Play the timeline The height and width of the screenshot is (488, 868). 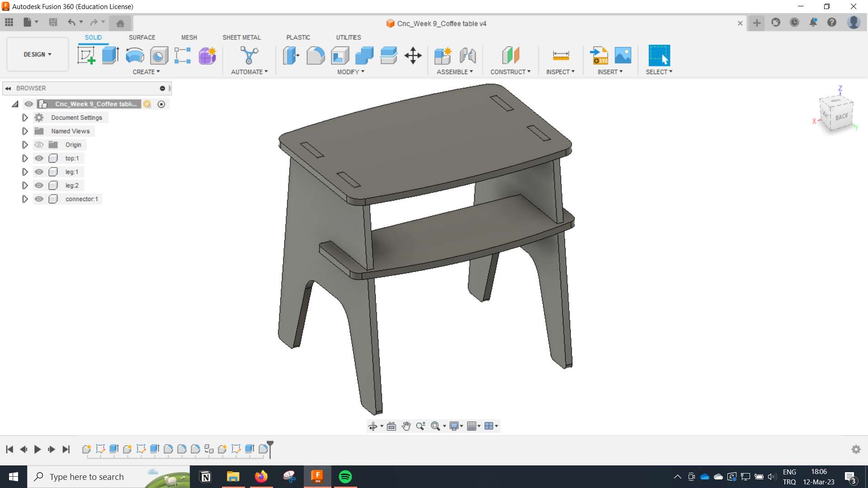38,449
